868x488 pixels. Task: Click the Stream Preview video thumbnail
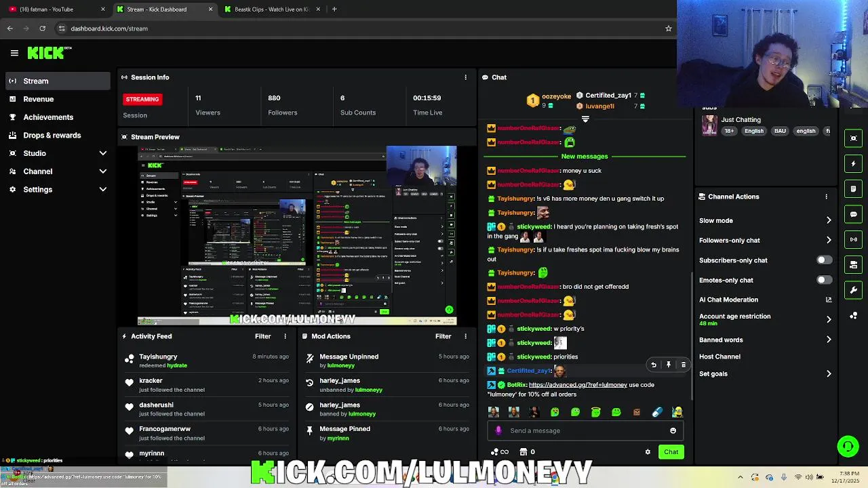[297, 236]
